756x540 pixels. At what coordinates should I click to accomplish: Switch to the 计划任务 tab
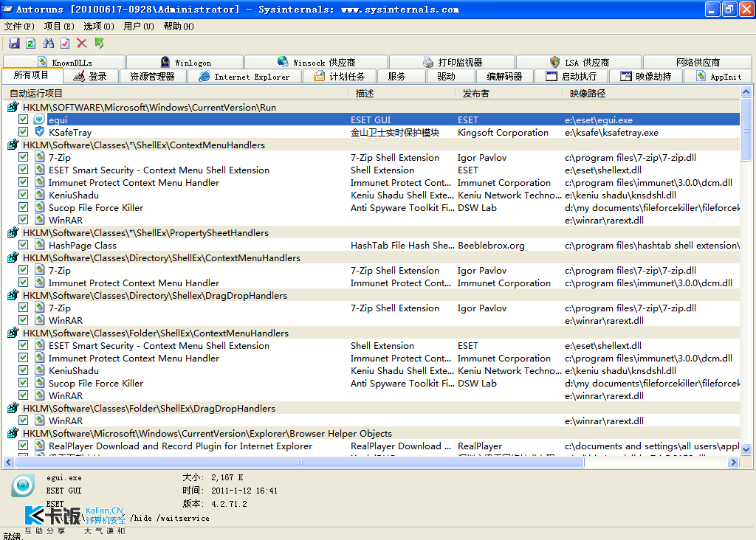point(340,76)
